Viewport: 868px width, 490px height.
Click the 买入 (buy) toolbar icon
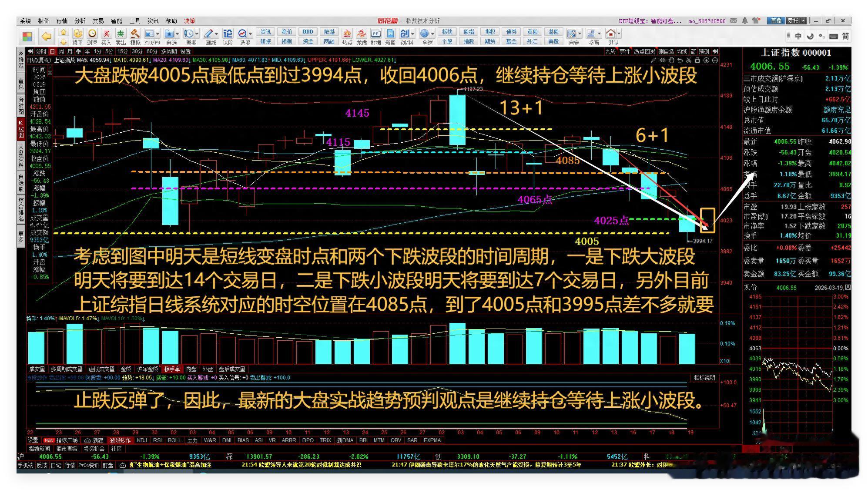point(106,34)
